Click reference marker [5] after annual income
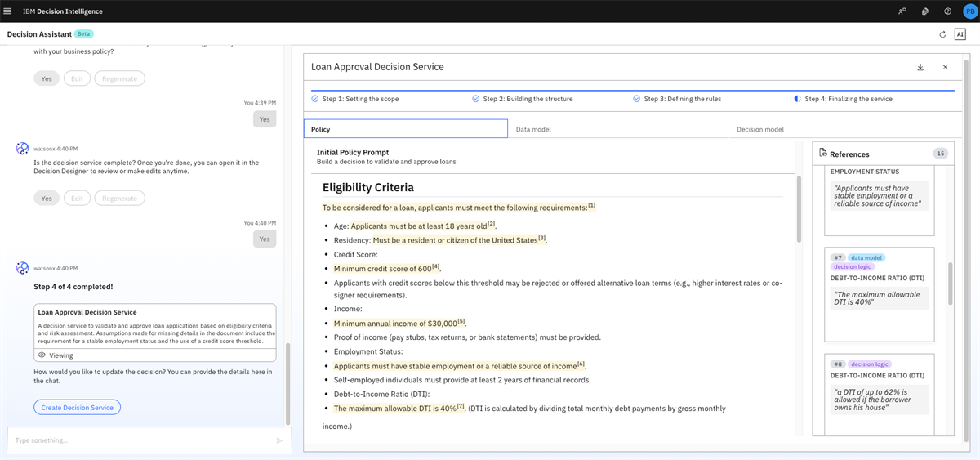 [461, 321]
